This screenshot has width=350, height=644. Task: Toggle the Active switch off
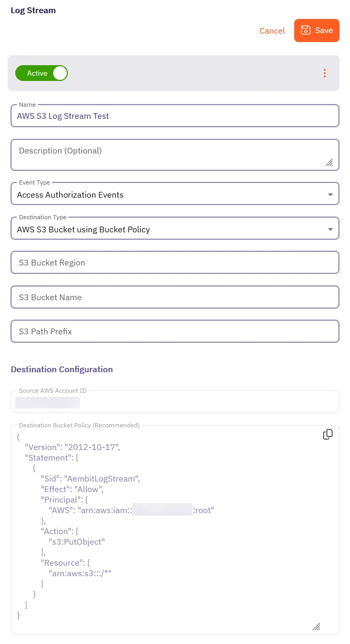59,73
